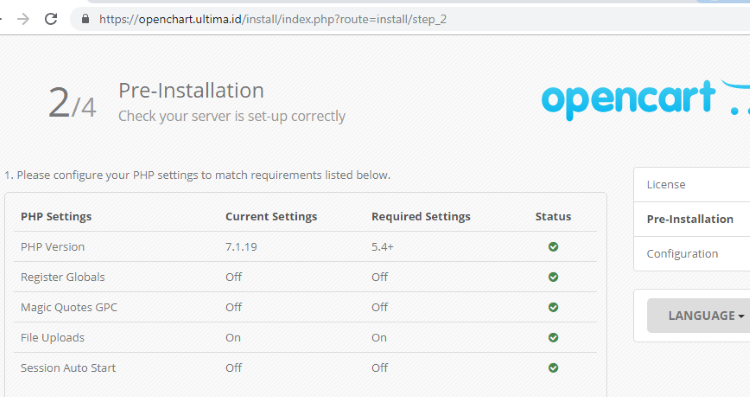Click the PHP Version row label
This screenshot has height=397, width=750.
(x=53, y=247)
